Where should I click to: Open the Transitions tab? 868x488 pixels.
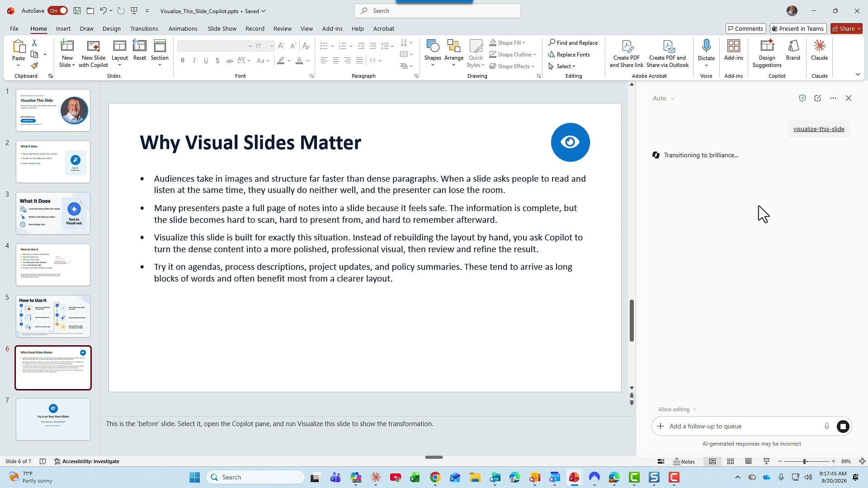click(144, 28)
